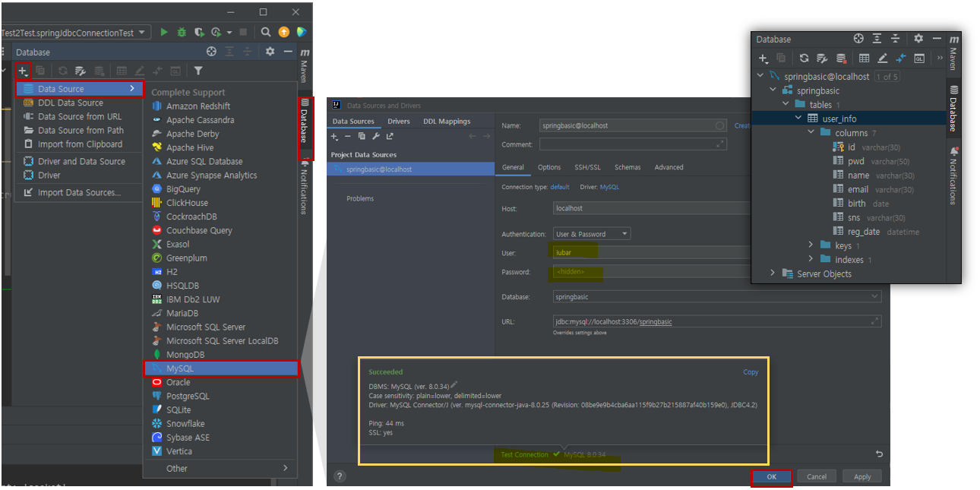The width and height of the screenshot is (980, 490).
Task: Click the MySQL driver link
Action: pyautogui.click(x=610, y=187)
